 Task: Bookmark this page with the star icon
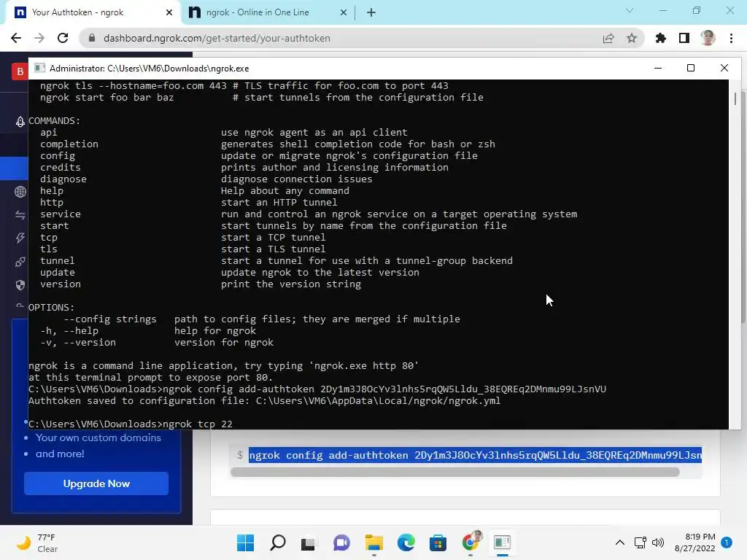[632, 38]
